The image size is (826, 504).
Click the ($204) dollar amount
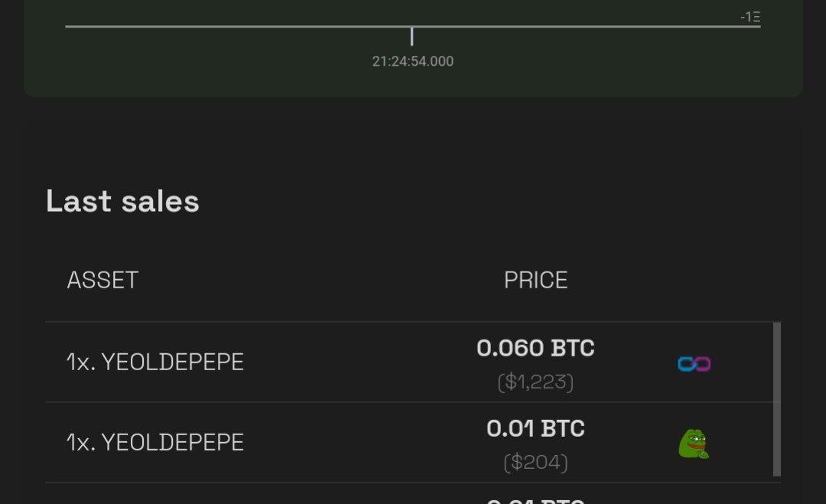click(x=535, y=463)
